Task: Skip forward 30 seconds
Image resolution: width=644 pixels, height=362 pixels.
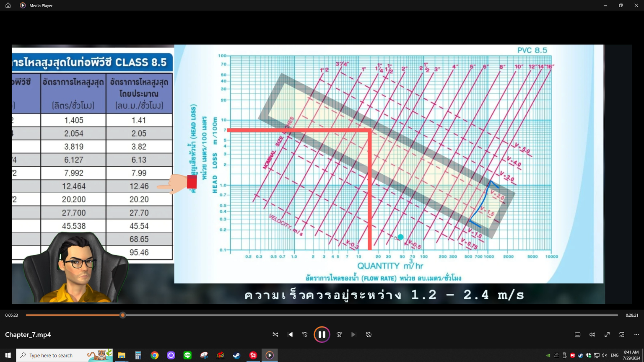Action: pos(339,335)
